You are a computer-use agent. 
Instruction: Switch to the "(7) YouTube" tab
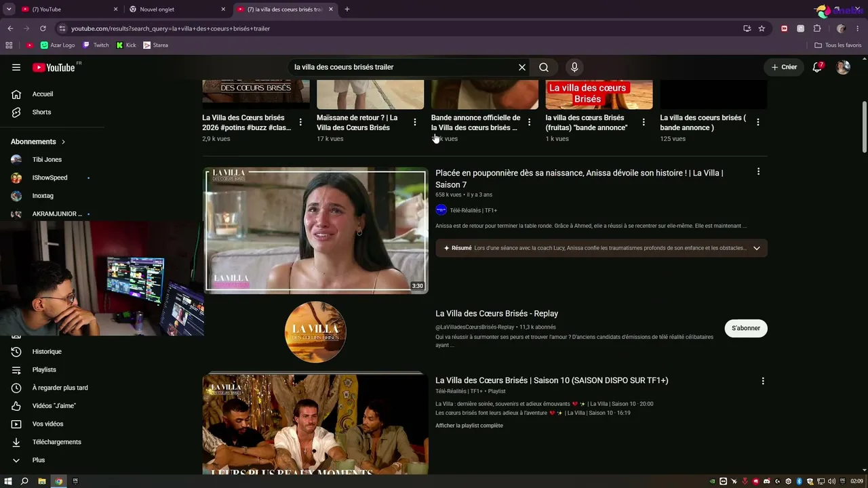pos(68,9)
